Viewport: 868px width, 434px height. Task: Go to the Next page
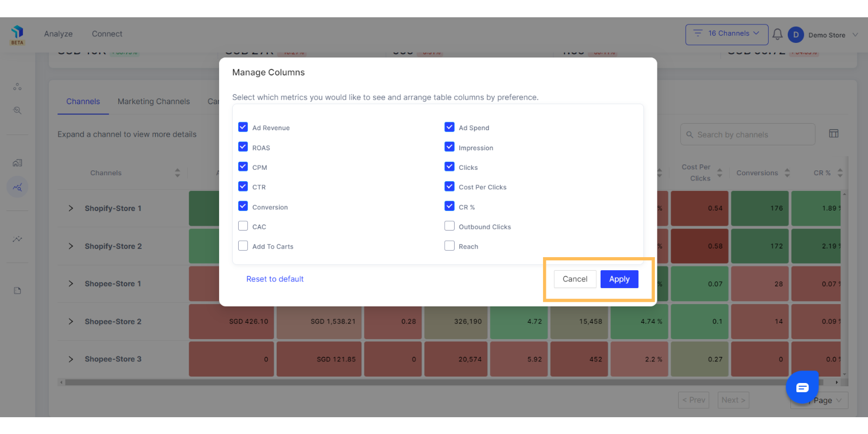tap(733, 400)
